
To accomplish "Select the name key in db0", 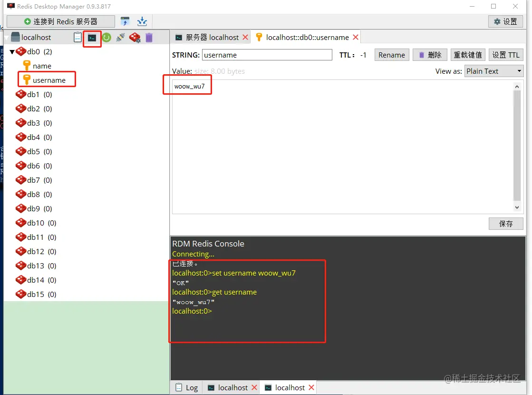I will 42,66.
